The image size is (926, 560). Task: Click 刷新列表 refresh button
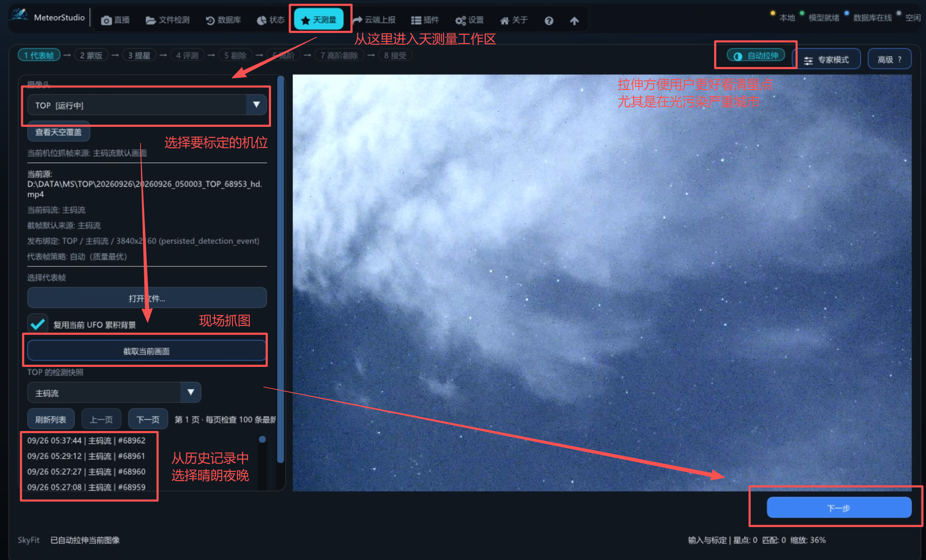51,419
